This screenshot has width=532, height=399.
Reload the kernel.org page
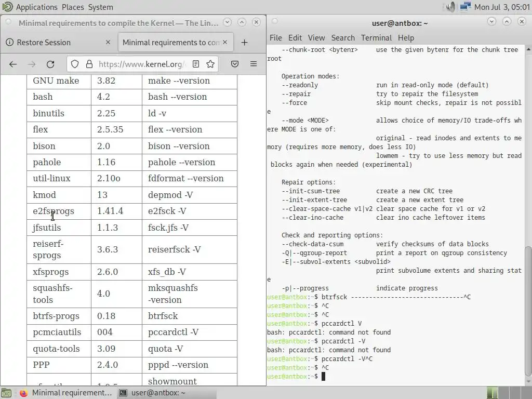pos(50,64)
